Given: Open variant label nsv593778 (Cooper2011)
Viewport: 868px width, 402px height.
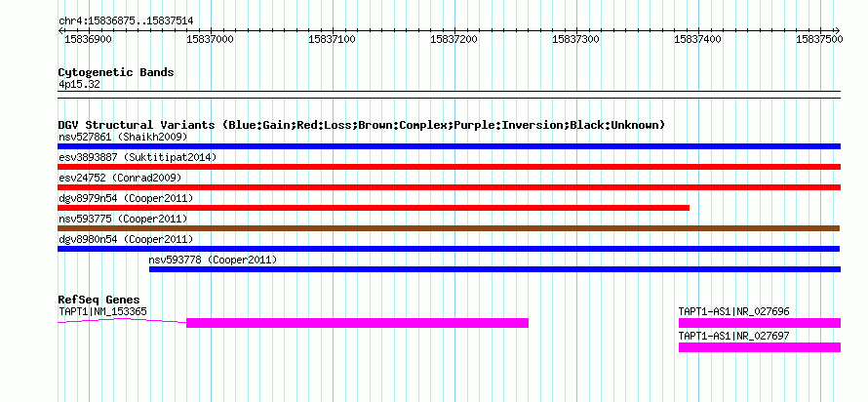Looking at the screenshot, I should (214, 260).
